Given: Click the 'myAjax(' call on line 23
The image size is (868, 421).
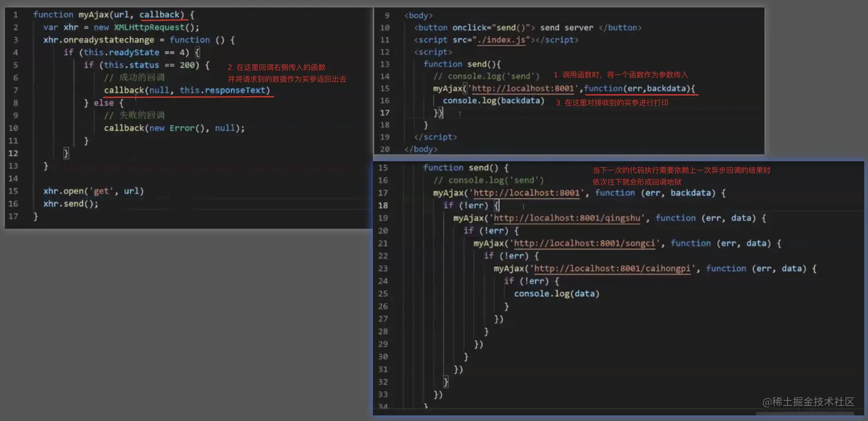Looking at the screenshot, I should point(511,268).
